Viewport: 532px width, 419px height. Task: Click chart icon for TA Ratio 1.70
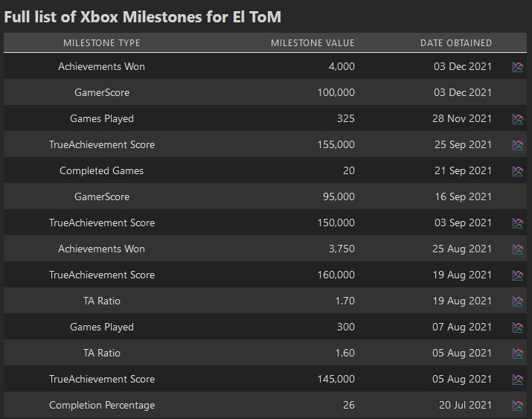click(517, 301)
